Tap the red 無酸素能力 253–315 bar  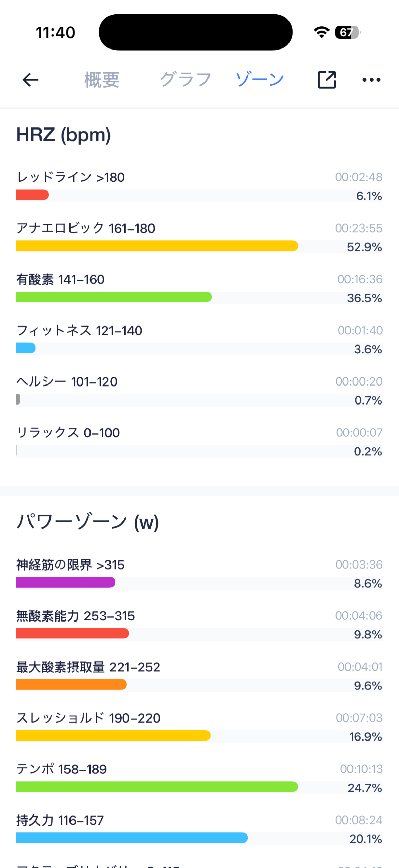pyautogui.click(x=72, y=633)
